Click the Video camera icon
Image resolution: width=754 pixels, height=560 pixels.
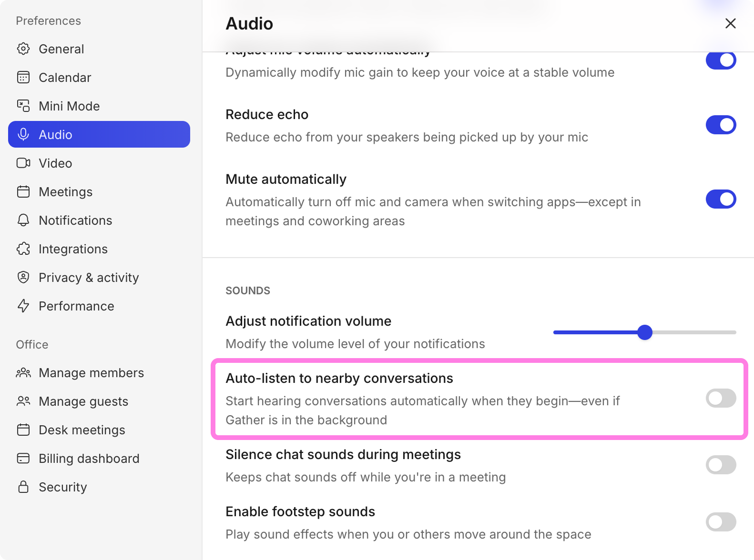23,163
